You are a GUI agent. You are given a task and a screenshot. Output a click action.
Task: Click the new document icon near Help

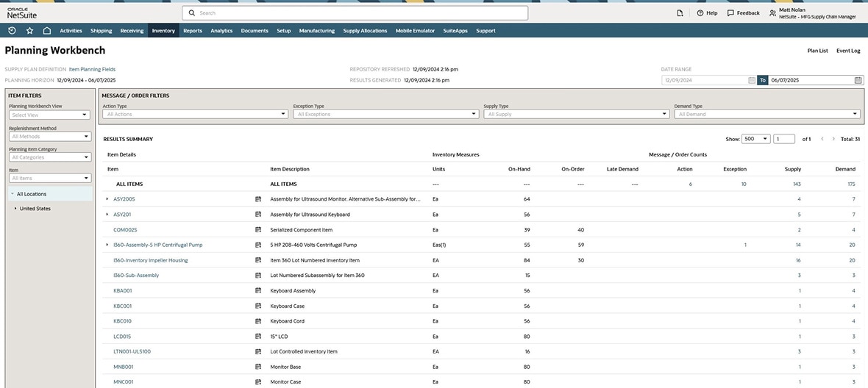[x=680, y=13]
